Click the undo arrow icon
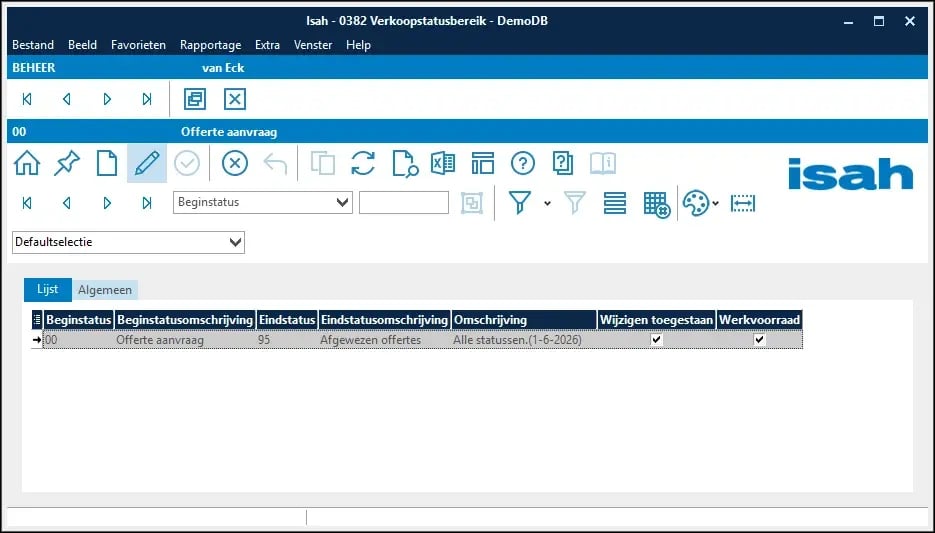 pyautogui.click(x=275, y=163)
